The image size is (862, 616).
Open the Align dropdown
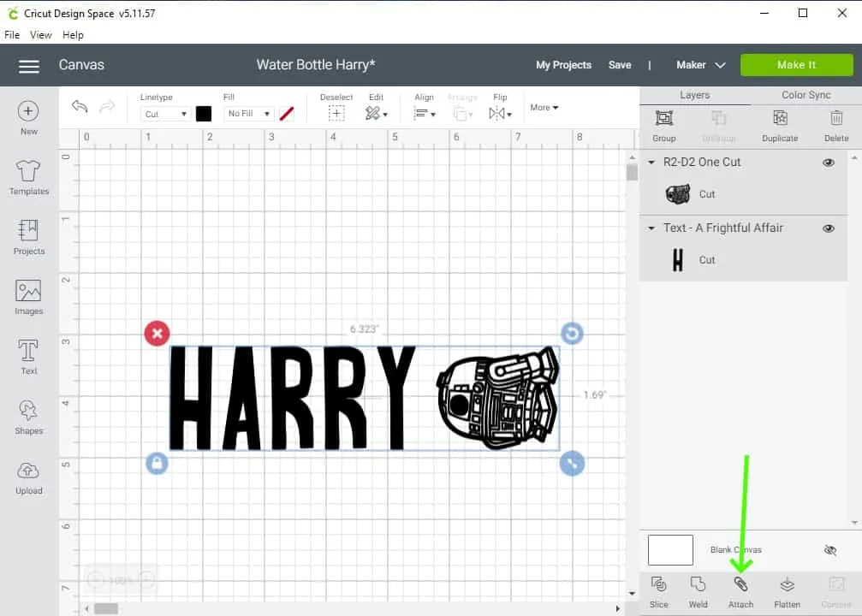(425, 114)
